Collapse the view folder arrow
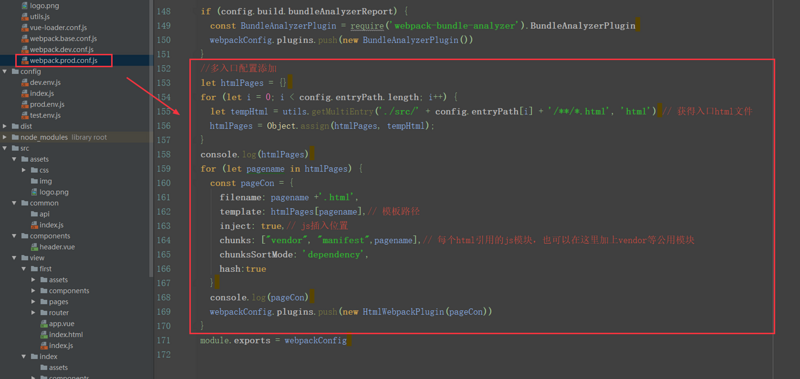Image resolution: width=800 pixels, height=379 pixels. pos(14,258)
